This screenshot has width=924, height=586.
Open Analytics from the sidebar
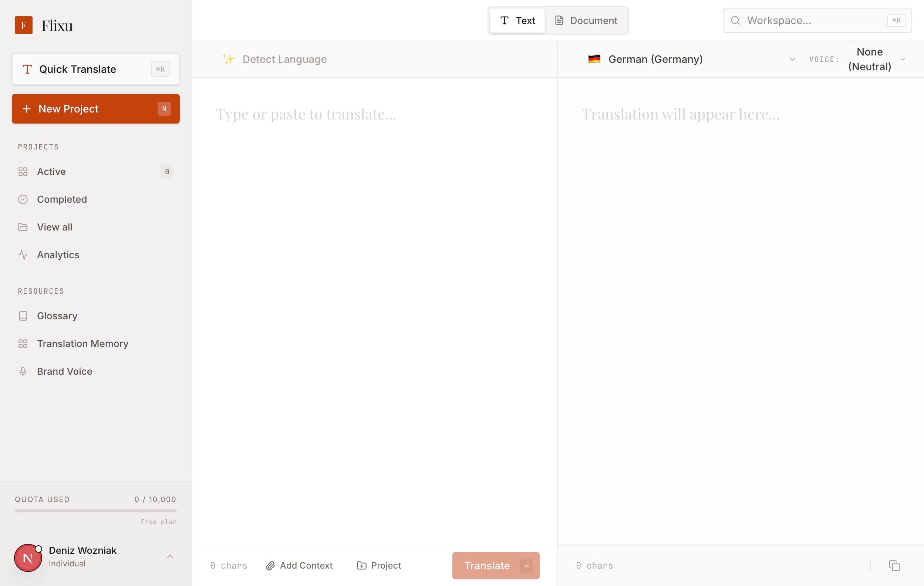[58, 255]
